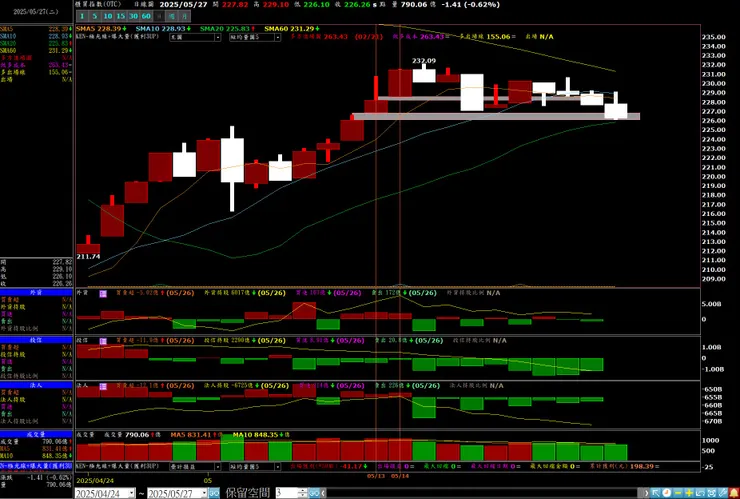This screenshot has height=499, width=740.
Task: Click the left arrow of the chart scrollbar
Action: tap(323, 493)
